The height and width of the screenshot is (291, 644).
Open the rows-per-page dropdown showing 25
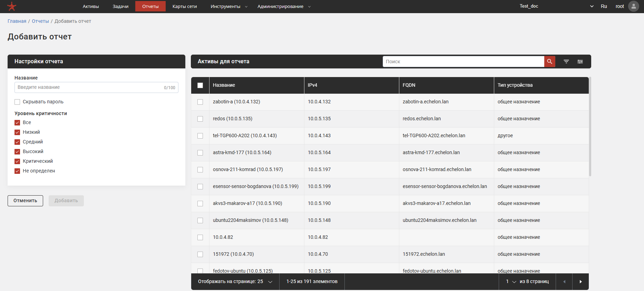[235, 282]
